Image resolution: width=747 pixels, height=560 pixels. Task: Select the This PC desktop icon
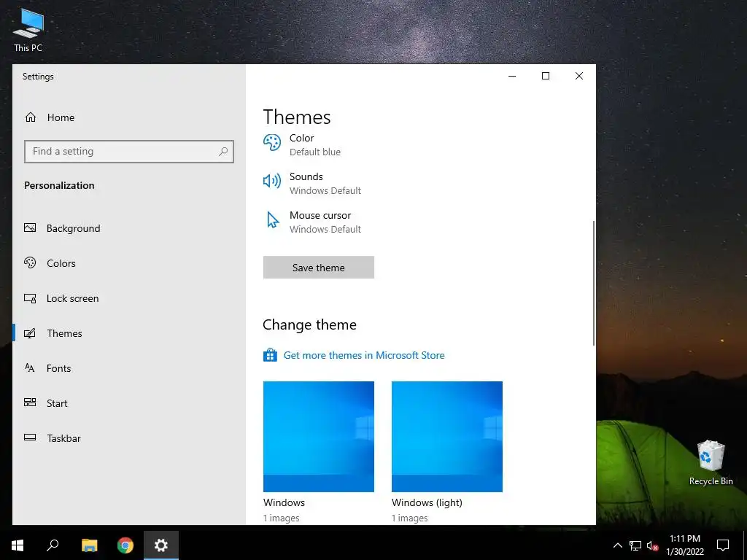pos(28,29)
